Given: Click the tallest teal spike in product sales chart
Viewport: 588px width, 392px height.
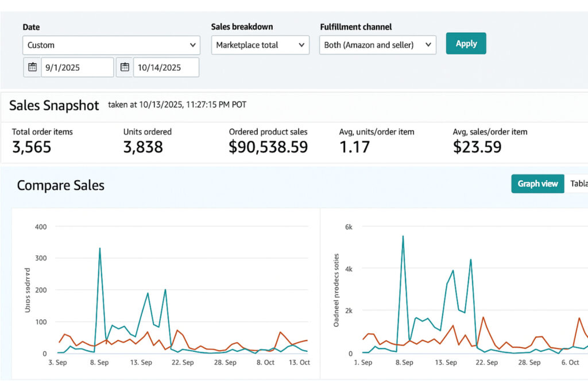Looking at the screenshot, I should coord(403,236).
